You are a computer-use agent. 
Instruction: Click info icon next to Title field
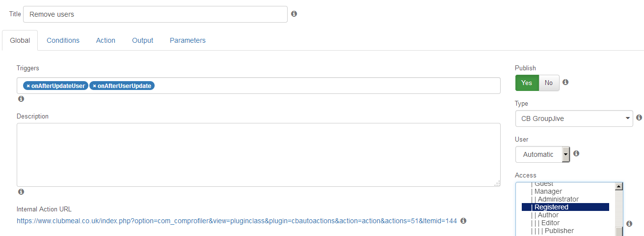294,14
